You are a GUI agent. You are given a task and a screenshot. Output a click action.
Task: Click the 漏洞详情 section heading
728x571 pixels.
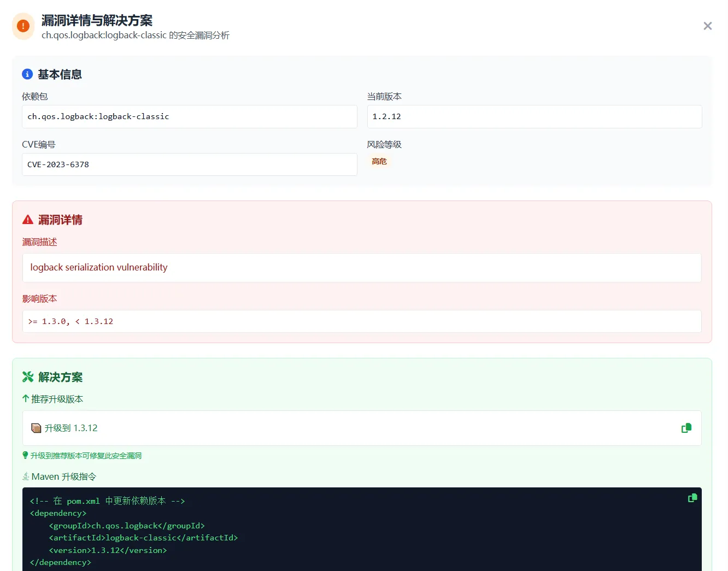click(x=60, y=220)
